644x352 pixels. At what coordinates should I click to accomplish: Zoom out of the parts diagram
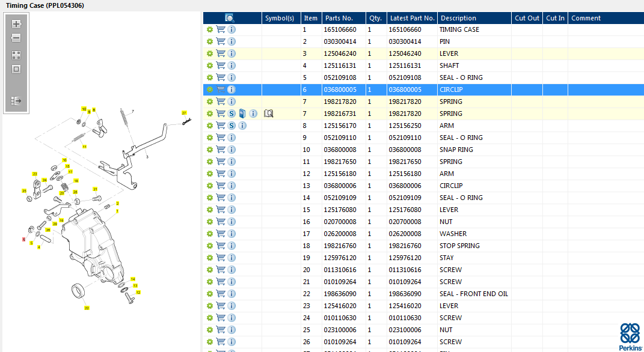[16, 38]
